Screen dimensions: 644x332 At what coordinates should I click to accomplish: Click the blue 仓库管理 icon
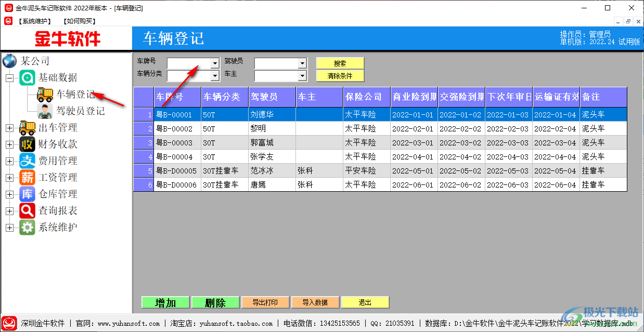pyautogui.click(x=27, y=194)
